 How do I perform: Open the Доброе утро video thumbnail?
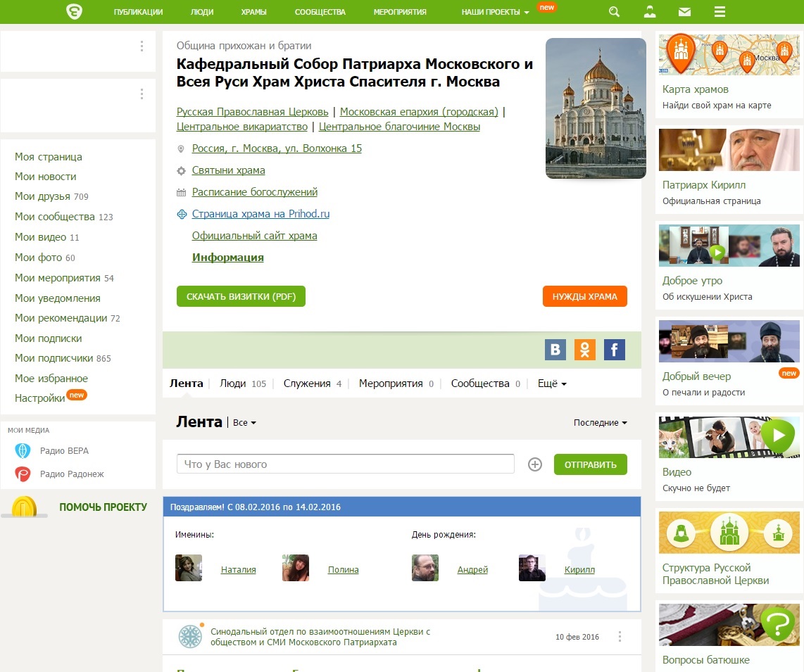point(729,246)
